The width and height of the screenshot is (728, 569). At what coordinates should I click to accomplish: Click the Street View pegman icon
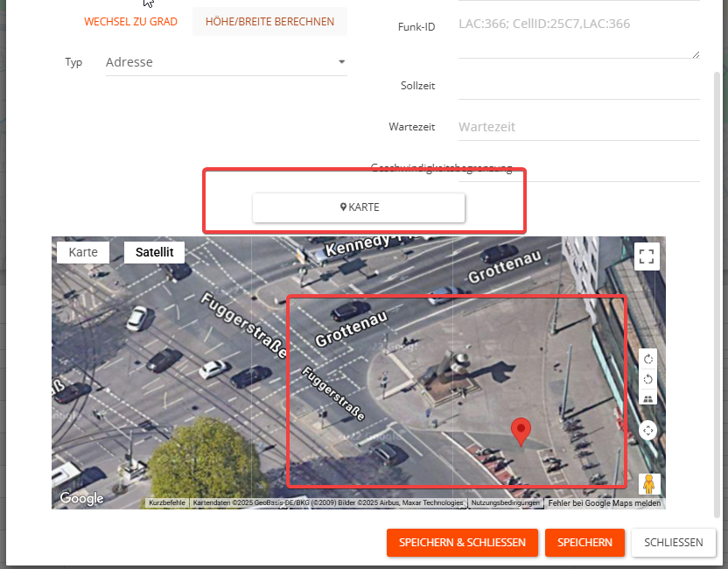pyautogui.click(x=648, y=483)
